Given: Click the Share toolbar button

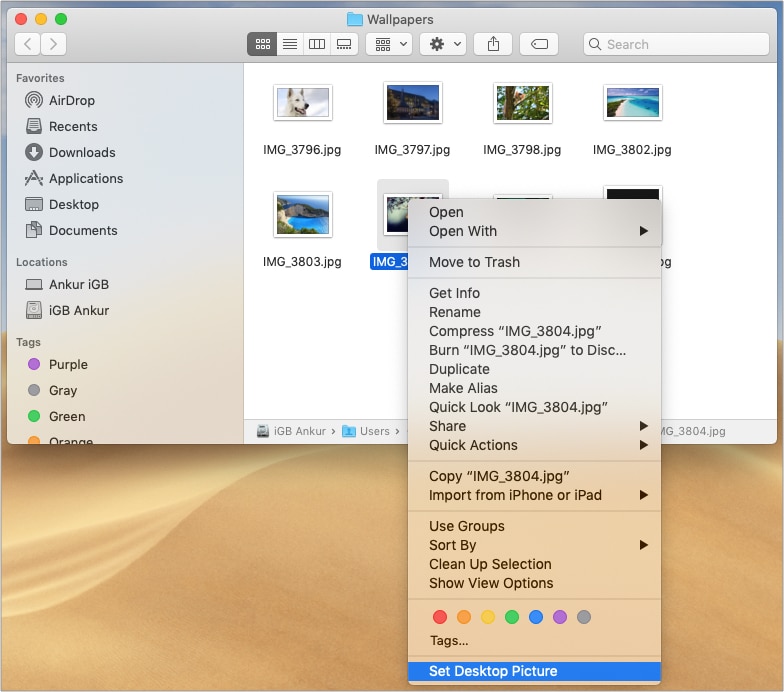Looking at the screenshot, I should [493, 44].
